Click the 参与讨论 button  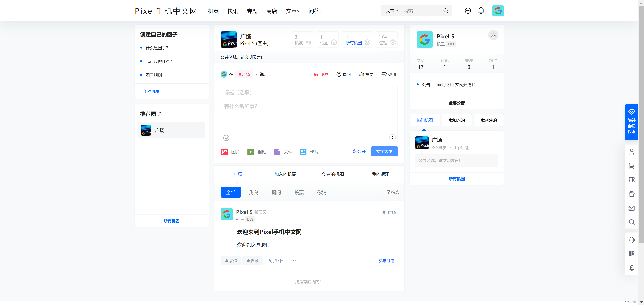(386, 261)
